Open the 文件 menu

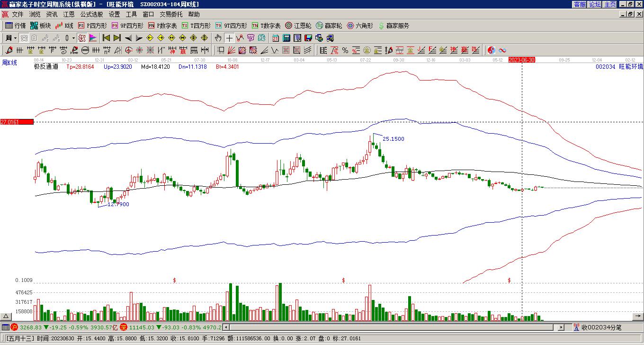click(x=18, y=15)
